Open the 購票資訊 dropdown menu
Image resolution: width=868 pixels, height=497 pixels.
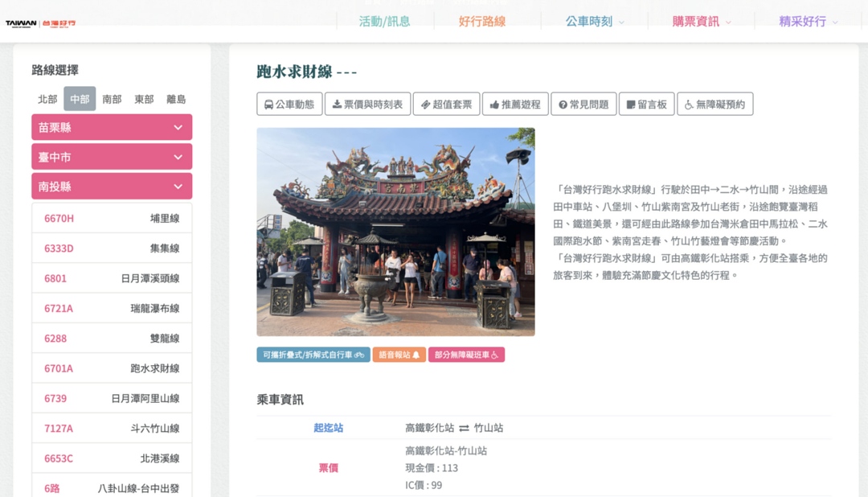pyautogui.click(x=701, y=22)
